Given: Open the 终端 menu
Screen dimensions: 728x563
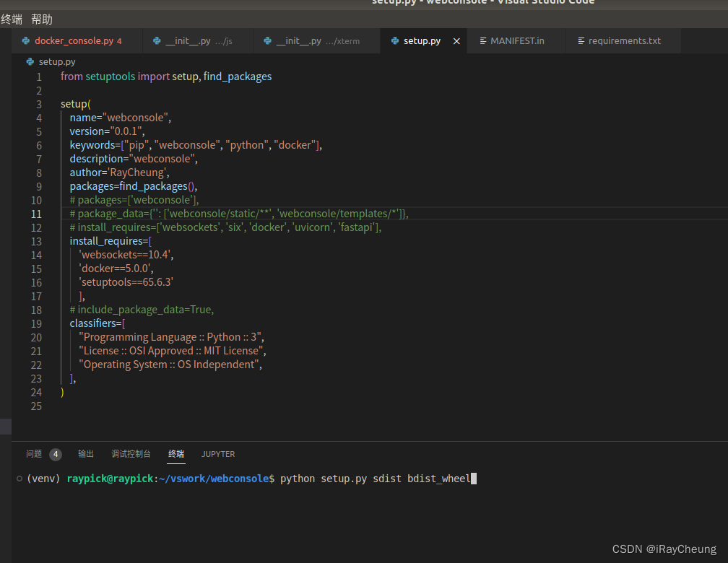Looking at the screenshot, I should tap(12, 19).
